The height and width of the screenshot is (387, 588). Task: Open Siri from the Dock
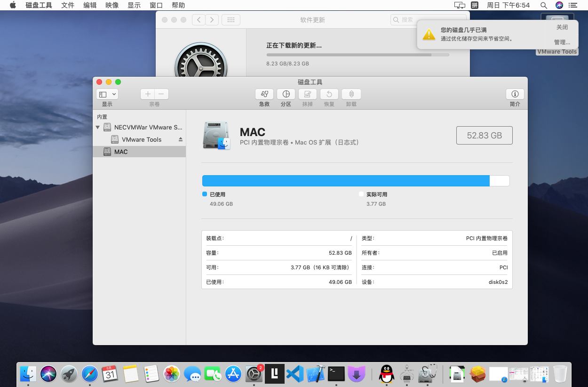pos(48,374)
